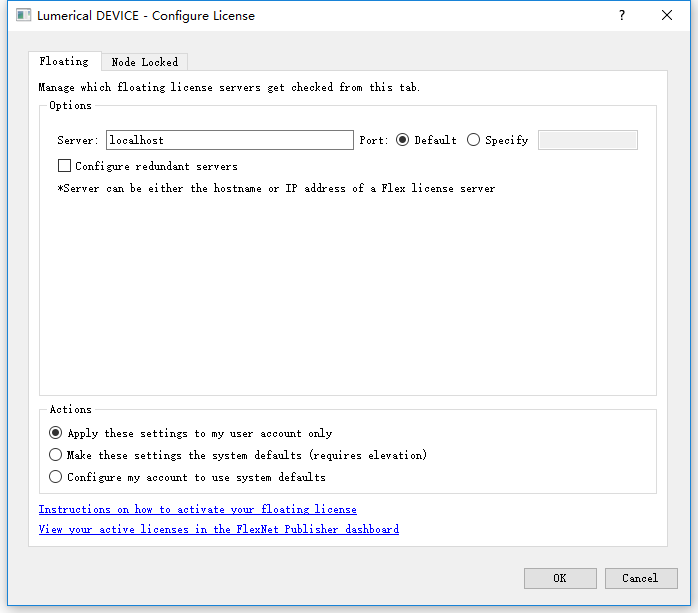Click the Configure redundant servers label text
This screenshot has width=698, height=613.
156,166
